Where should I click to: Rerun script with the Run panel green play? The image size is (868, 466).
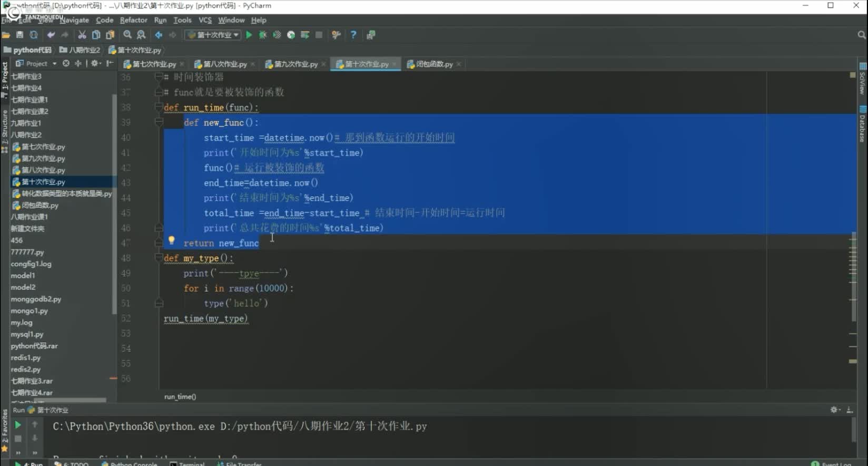pos(17,425)
